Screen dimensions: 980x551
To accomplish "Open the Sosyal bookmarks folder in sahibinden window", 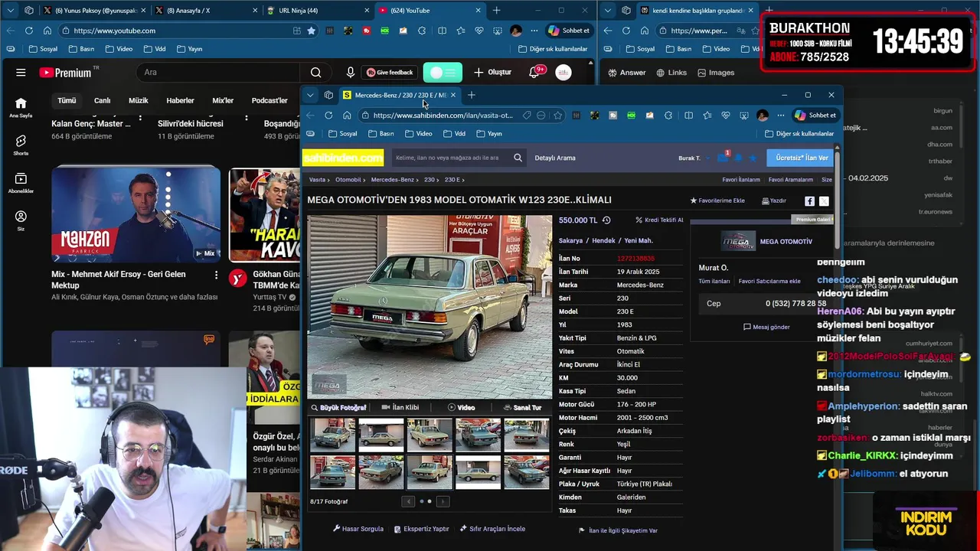I will pos(343,134).
